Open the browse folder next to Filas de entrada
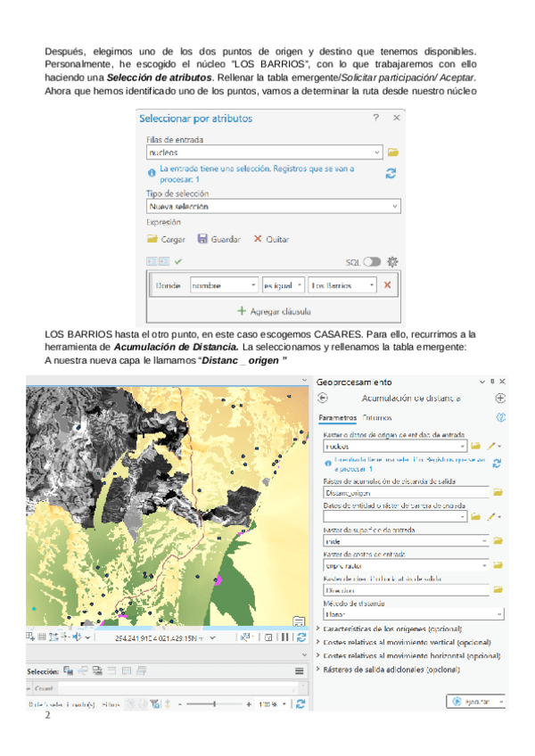 pyautogui.click(x=392, y=152)
